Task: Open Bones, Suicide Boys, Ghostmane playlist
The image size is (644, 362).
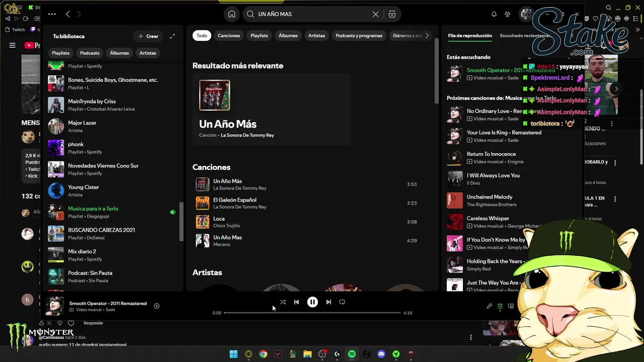Action: point(114,83)
